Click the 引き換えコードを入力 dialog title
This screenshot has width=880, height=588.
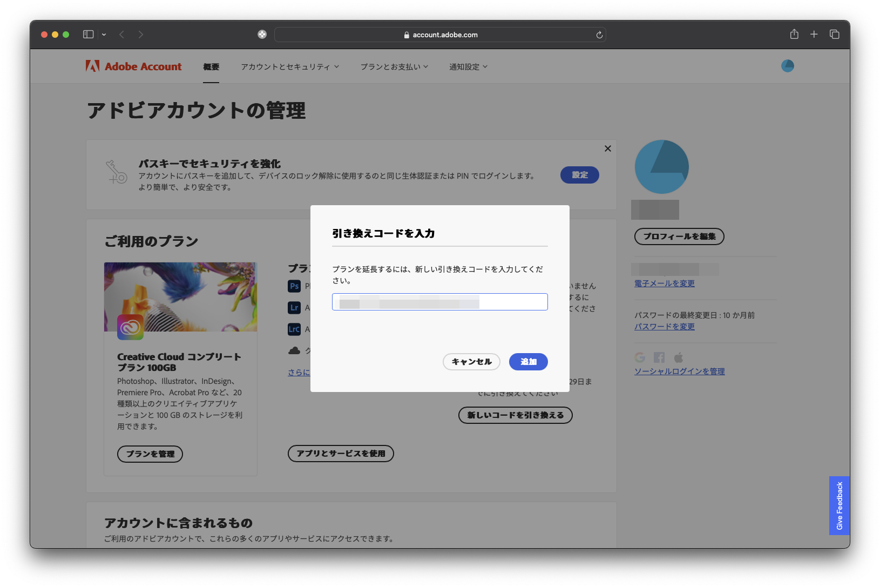tap(383, 233)
